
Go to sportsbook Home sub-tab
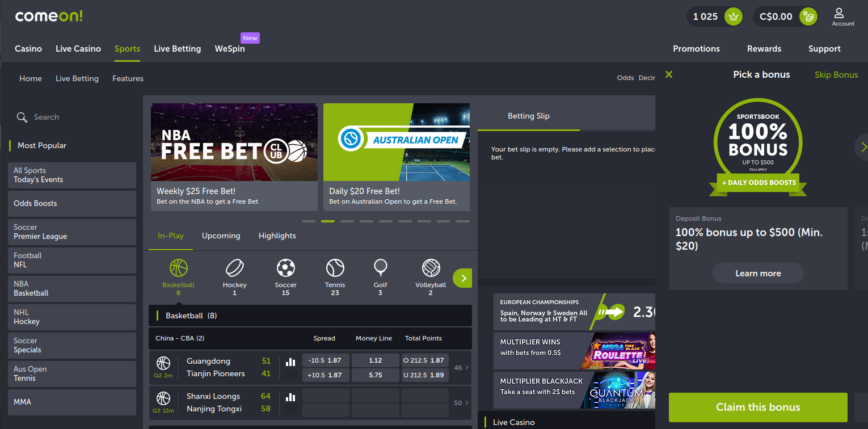(31, 78)
